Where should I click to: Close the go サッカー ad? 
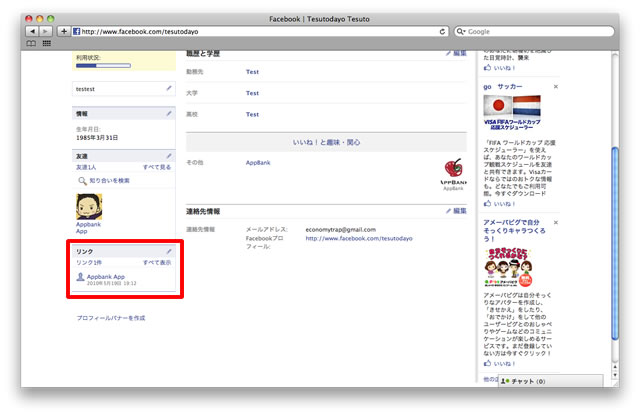(x=556, y=87)
